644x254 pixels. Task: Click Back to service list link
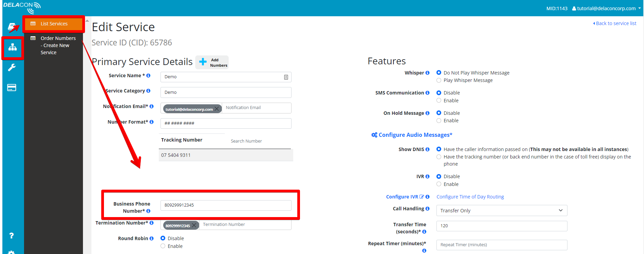pos(615,23)
